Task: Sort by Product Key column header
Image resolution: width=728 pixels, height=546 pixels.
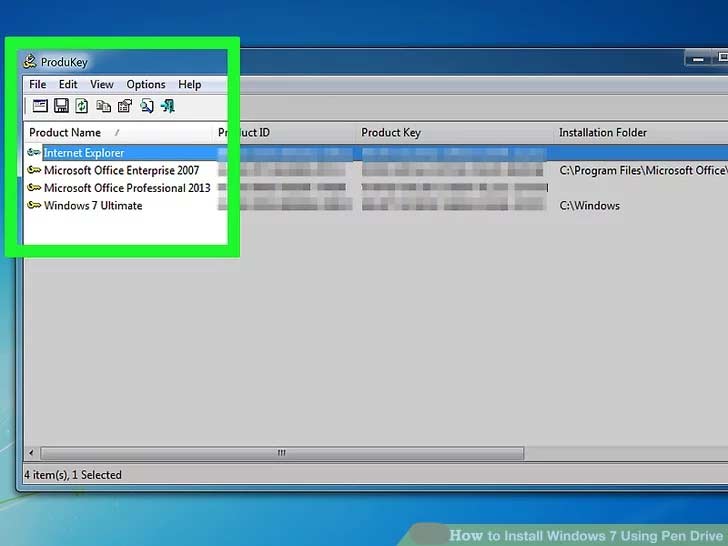Action: click(x=455, y=133)
